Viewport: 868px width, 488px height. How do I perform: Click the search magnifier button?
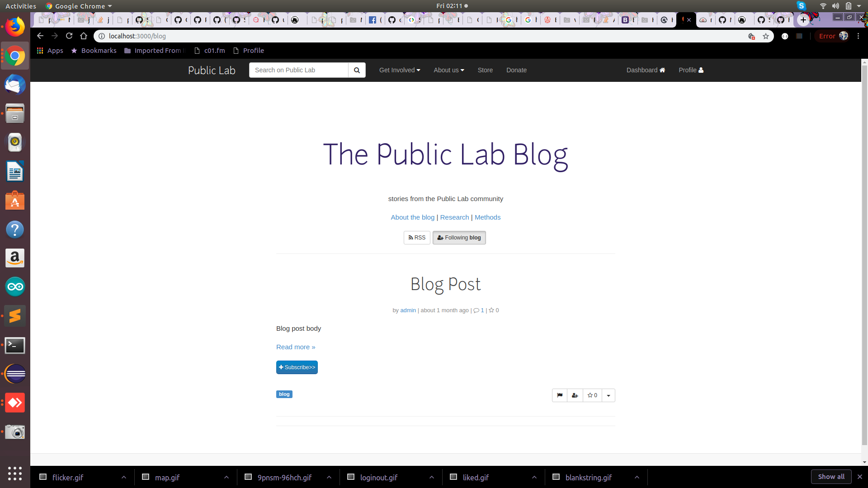(357, 70)
